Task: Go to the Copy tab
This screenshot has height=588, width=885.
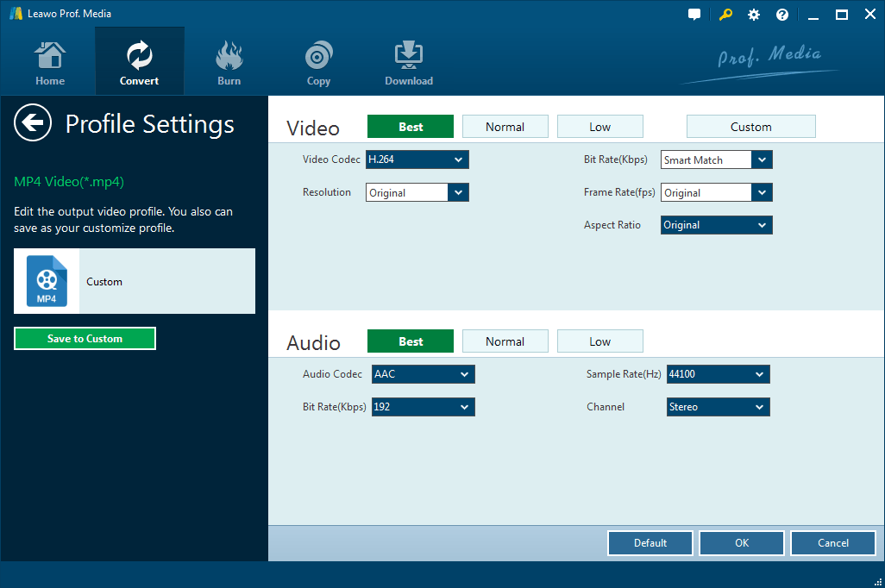Action: tap(318, 63)
